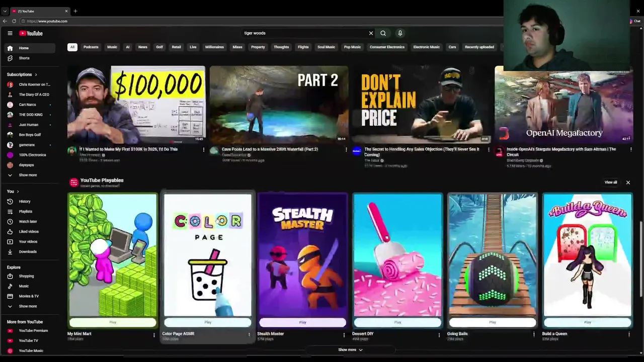Open Shopping under Explore
The width and height of the screenshot is (644, 362).
pyautogui.click(x=30, y=276)
